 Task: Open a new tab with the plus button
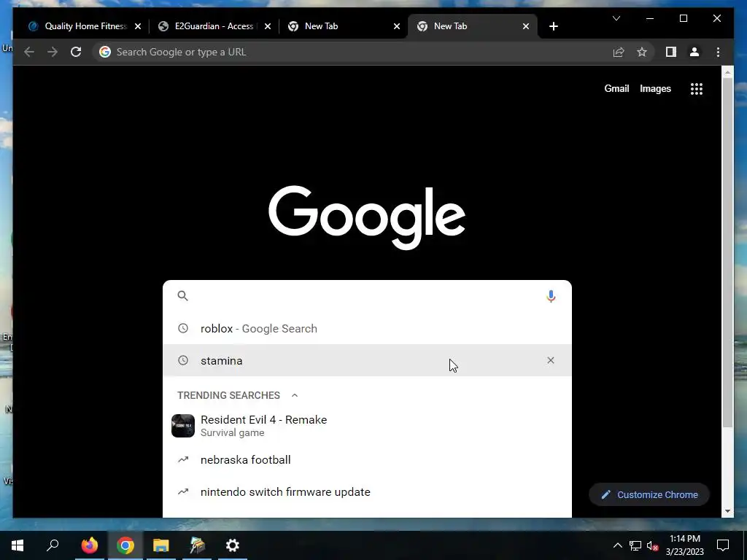pyautogui.click(x=553, y=27)
